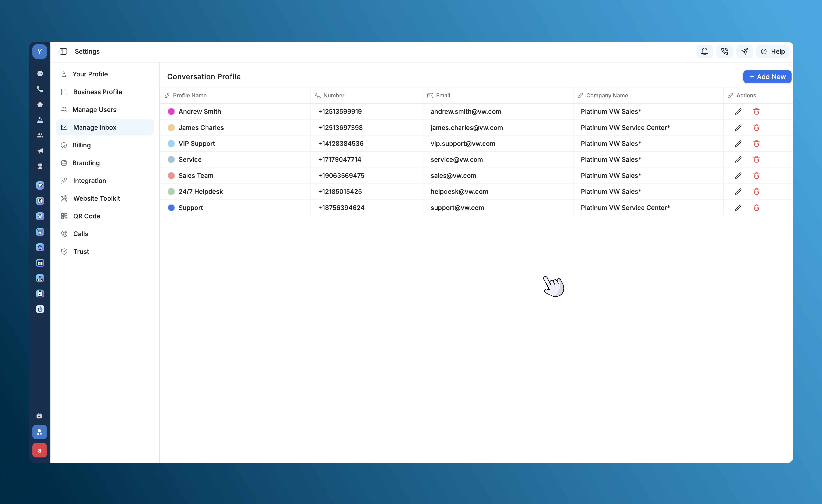Click the home icon in left rail
822x504 pixels.
pyautogui.click(x=40, y=105)
